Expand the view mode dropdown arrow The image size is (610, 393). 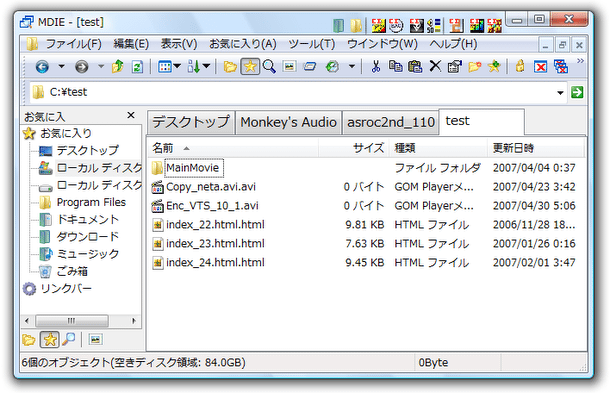coord(177,67)
